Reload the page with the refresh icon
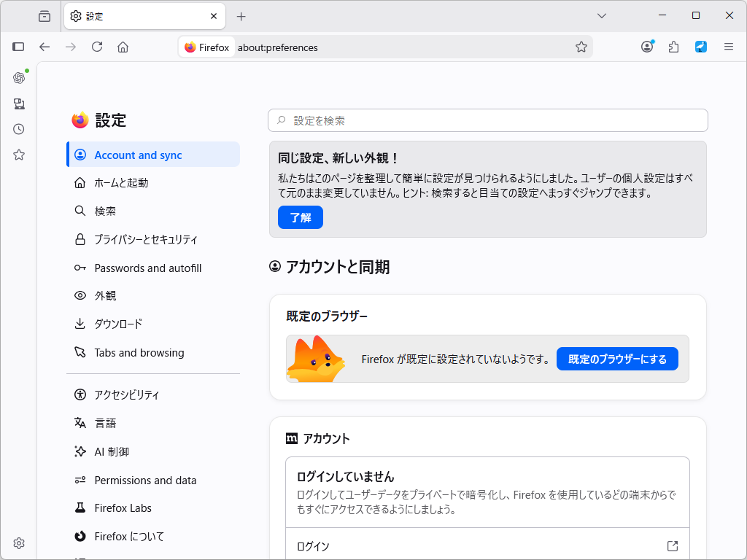 point(97,47)
